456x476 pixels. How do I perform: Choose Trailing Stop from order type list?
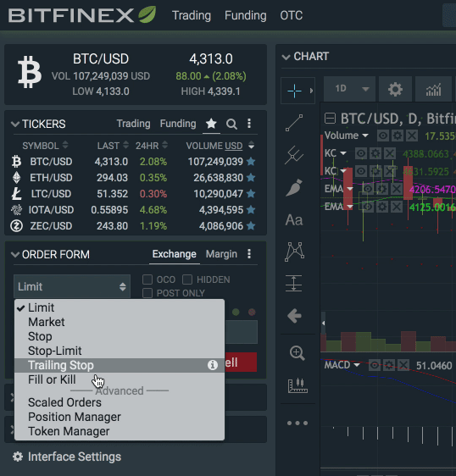tap(120, 365)
